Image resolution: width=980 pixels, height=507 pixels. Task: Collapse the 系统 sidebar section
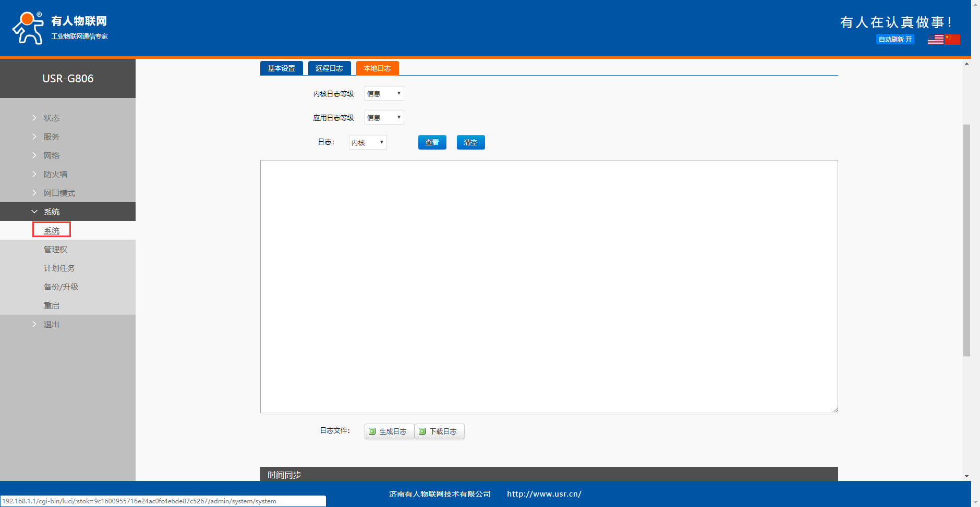51,212
